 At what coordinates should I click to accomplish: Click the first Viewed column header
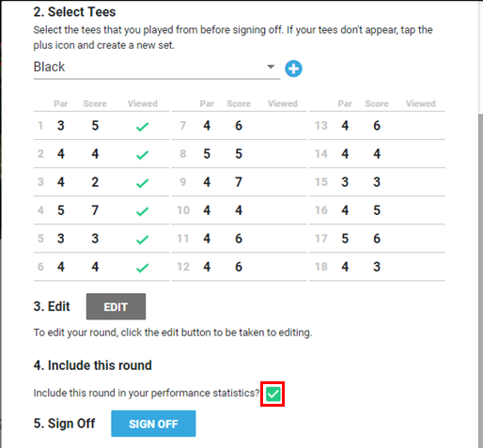pyautogui.click(x=143, y=103)
